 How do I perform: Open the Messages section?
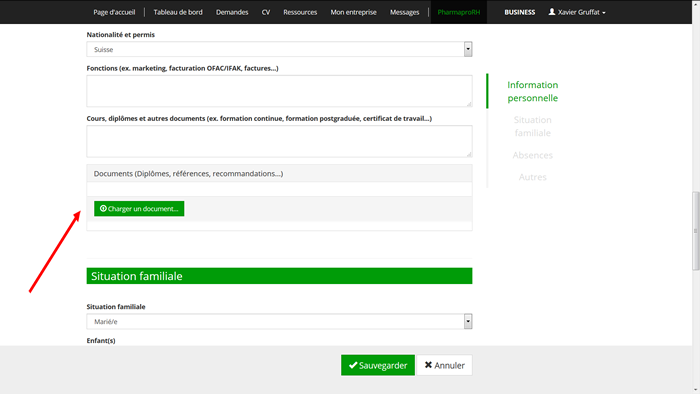click(x=404, y=12)
